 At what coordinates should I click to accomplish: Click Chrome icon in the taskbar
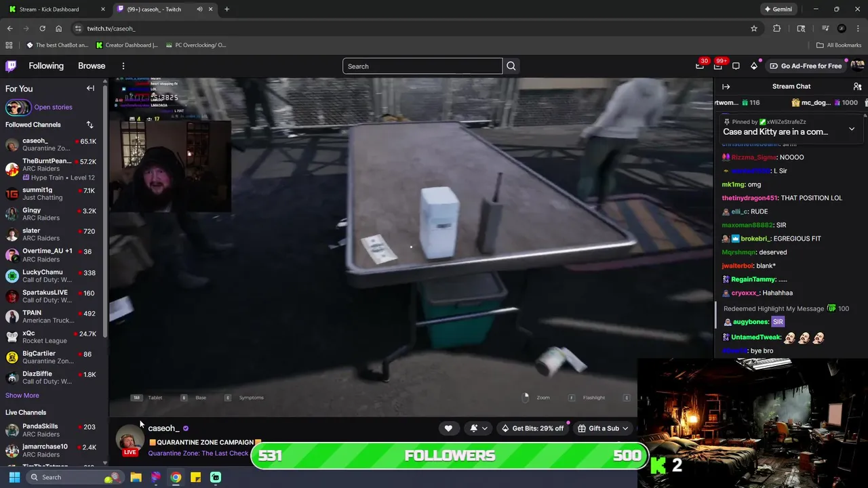point(176,477)
